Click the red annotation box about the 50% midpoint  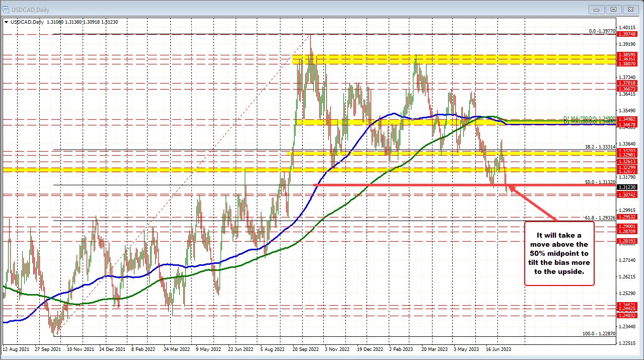(x=559, y=253)
